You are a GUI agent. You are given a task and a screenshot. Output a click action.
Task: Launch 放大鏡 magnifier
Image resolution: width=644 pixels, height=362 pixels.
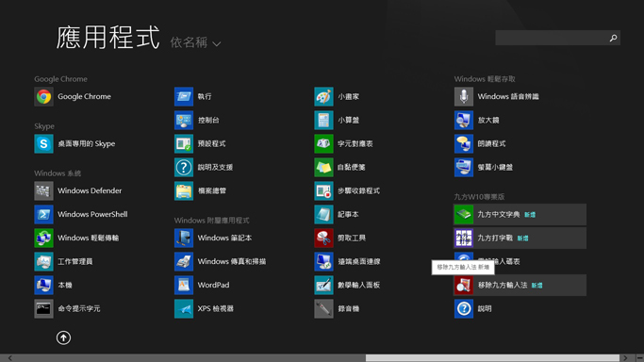coord(477,120)
